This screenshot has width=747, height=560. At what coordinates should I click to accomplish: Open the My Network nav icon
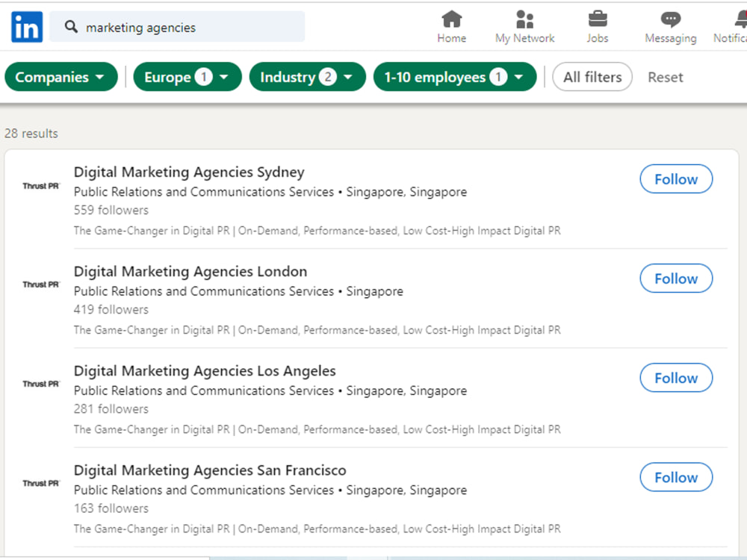tap(524, 19)
